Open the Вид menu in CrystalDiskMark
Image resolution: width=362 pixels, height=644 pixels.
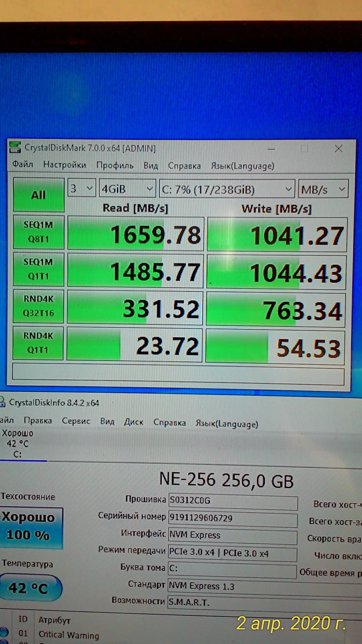click(x=151, y=166)
